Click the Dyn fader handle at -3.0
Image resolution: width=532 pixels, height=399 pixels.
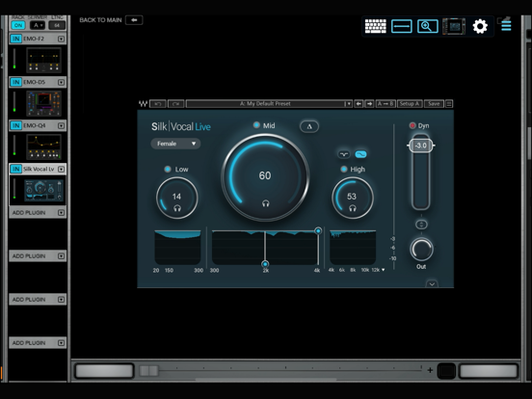point(421,146)
